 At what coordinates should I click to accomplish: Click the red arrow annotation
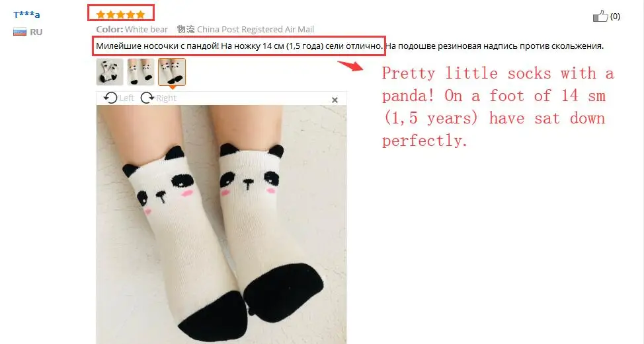point(350,65)
